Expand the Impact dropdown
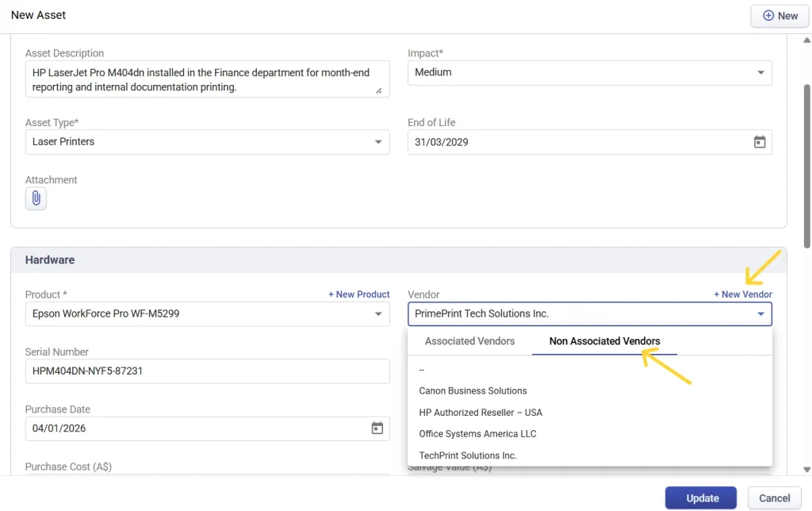 pyautogui.click(x=760, y=72)
